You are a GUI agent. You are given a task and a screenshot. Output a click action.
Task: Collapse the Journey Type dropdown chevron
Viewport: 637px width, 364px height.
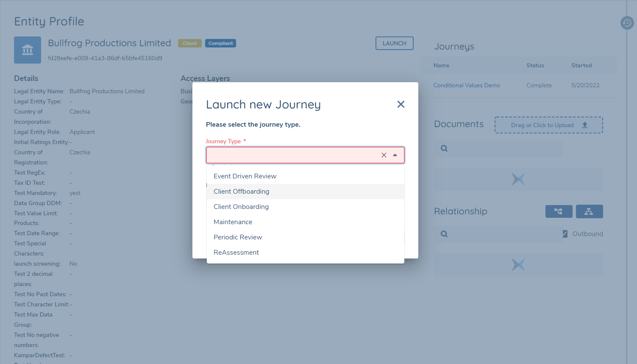click(395, 155)
